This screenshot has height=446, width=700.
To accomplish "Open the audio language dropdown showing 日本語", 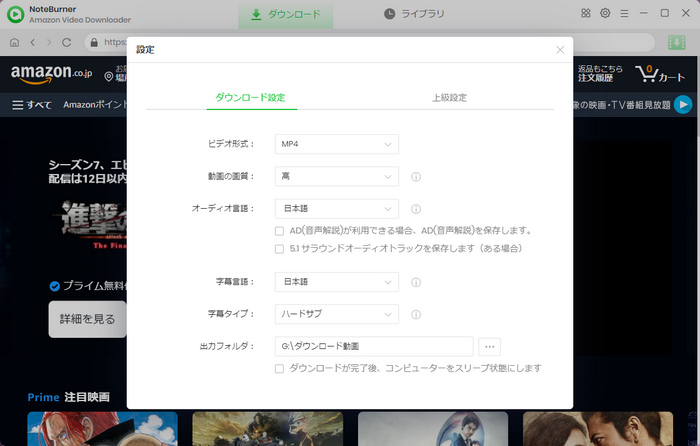I will coord(337,208).
